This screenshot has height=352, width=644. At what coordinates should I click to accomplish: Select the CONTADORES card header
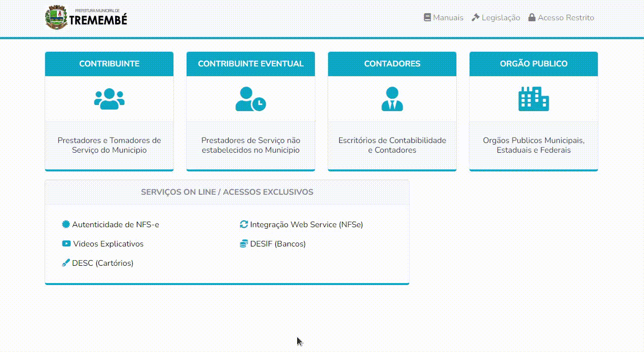coord(392,64)
